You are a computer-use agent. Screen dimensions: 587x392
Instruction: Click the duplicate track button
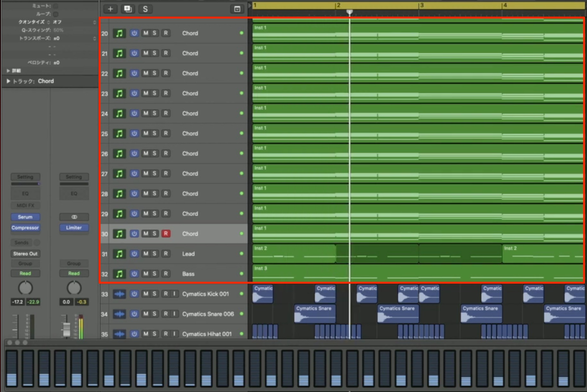(x=128, y=9)
